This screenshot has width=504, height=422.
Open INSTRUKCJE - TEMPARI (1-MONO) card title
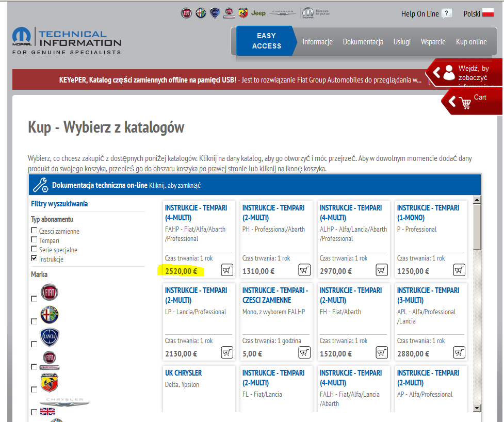click(428, 213)
